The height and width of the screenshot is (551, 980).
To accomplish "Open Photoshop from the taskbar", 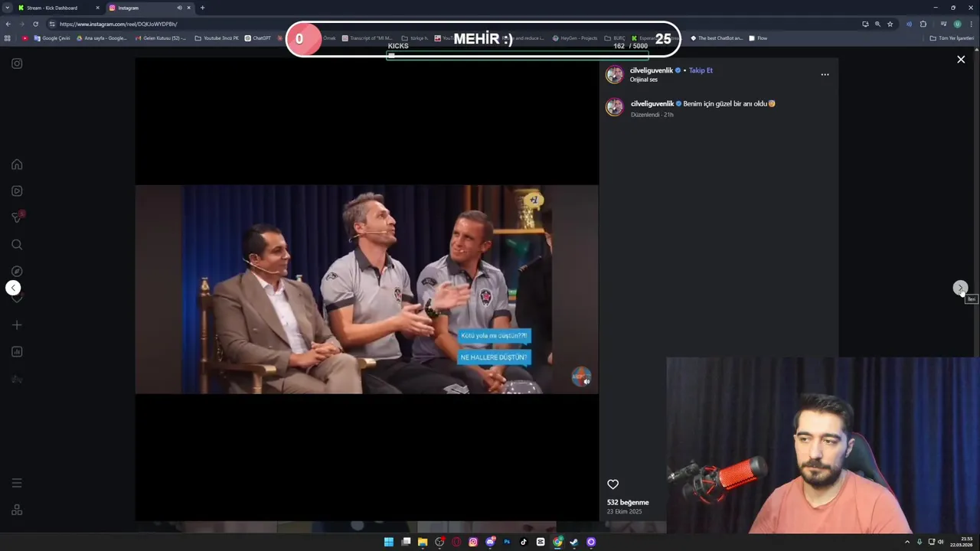I will [x=507, y=542].
